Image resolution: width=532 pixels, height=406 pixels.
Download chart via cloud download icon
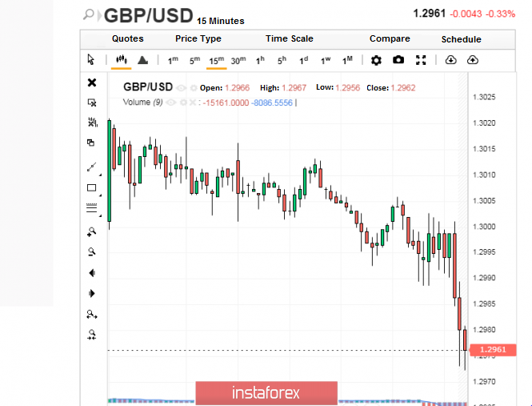(x=450, y=60)
